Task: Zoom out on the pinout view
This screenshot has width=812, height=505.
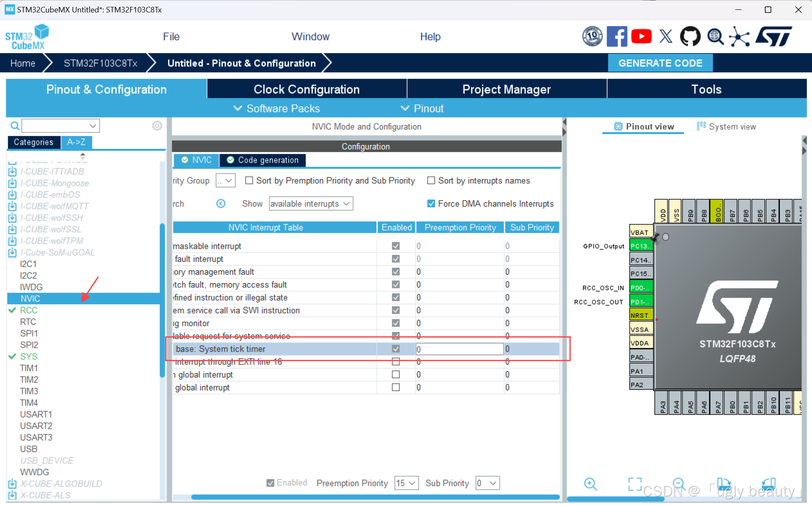Action: [x=680, y=484]
